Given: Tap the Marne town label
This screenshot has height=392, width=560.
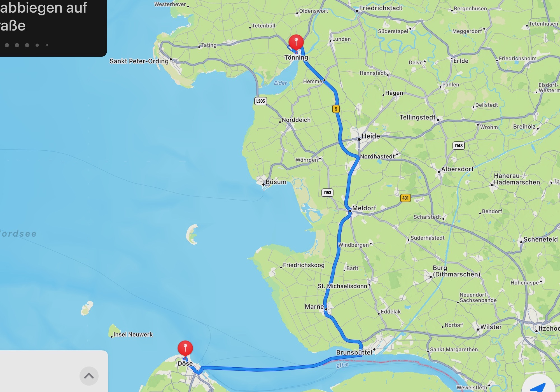Looking at the screenshot, I should 314,307.
